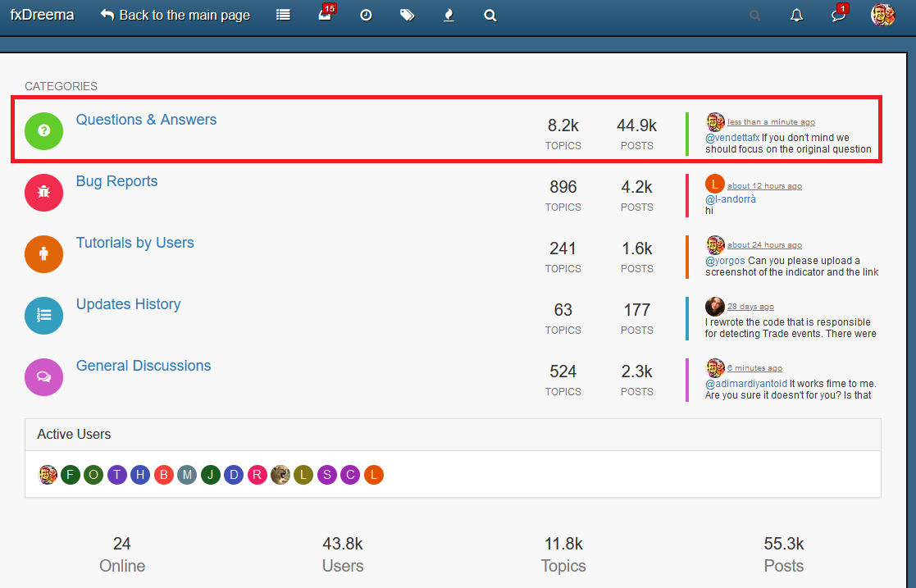916x588 pixels.
Task: Open the notifications bell
Action: click(796, 16)
